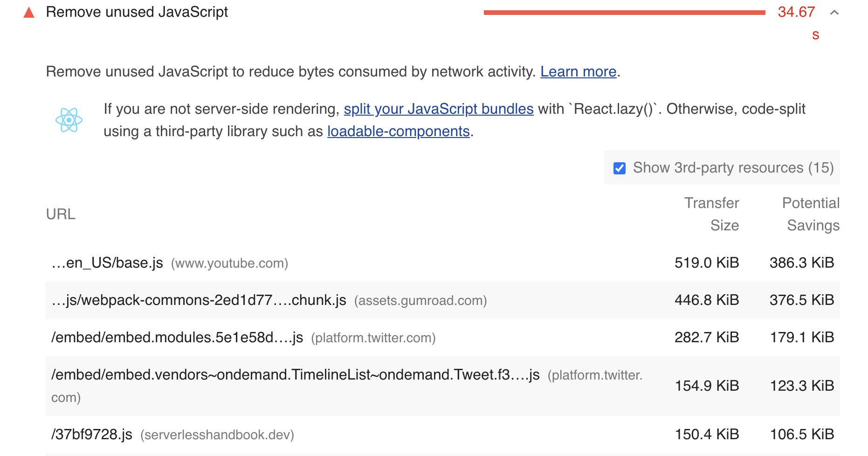Click the (assets.gumroad.com) domain label

tap(420, 301)
